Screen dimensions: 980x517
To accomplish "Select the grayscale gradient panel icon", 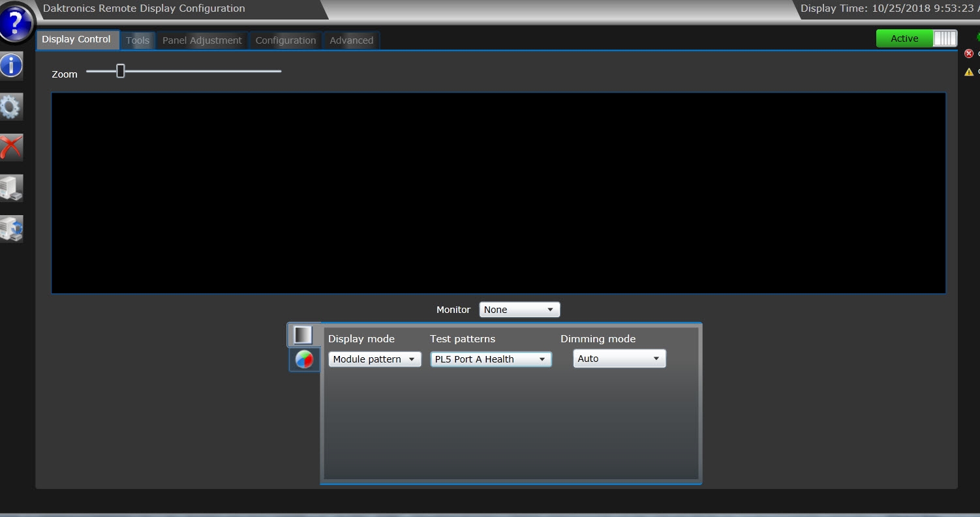I will [x=303, y=335].
